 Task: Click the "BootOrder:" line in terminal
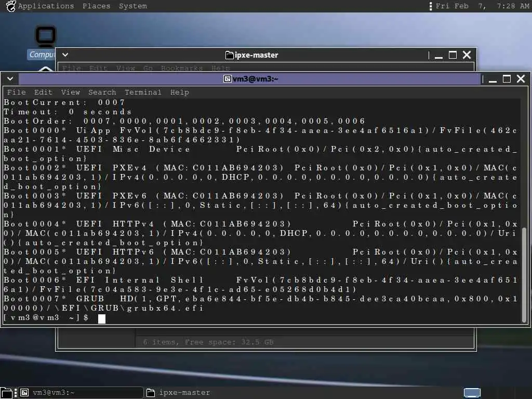point(184,121)
